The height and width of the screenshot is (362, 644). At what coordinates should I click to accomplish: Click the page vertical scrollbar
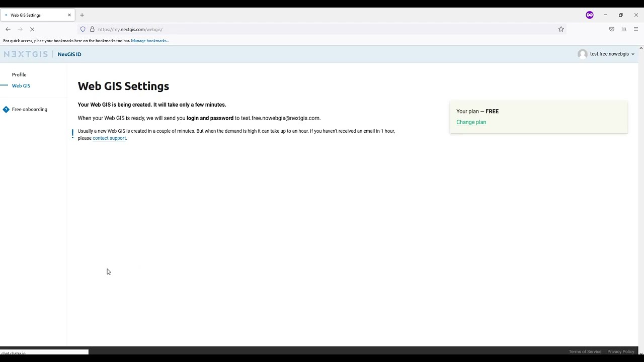pos(641,201)
